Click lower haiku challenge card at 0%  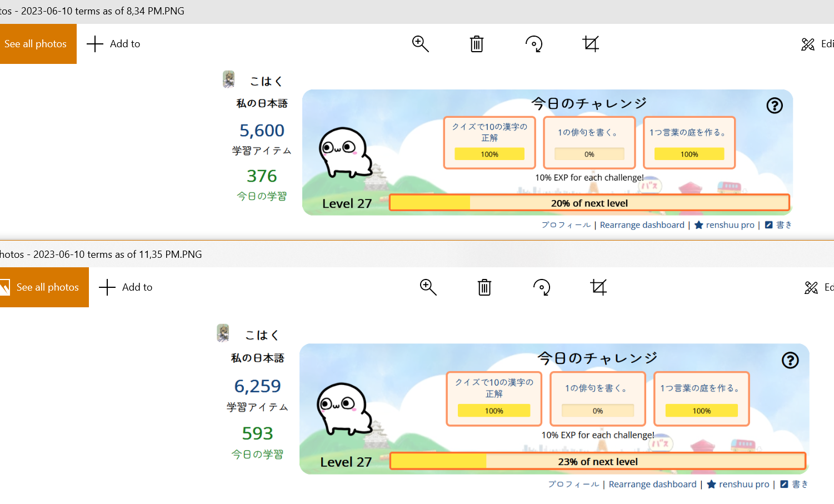(598, 399)
